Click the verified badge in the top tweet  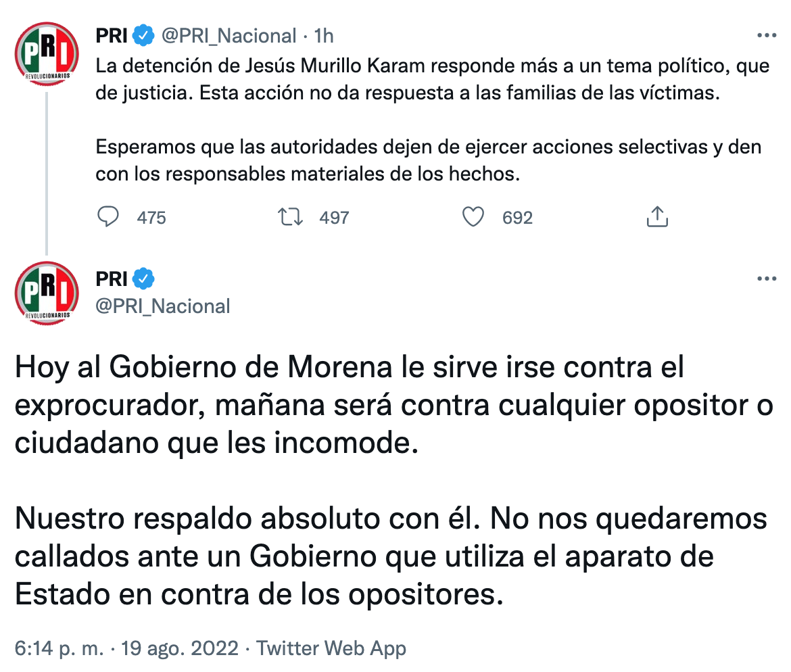point(143,35)
